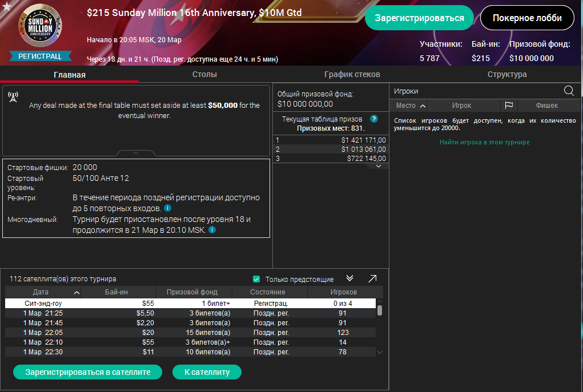Open multi-day info tooltip icon
Image resolution: width=583 pixels, height=392 pixels.
[212, 230]
